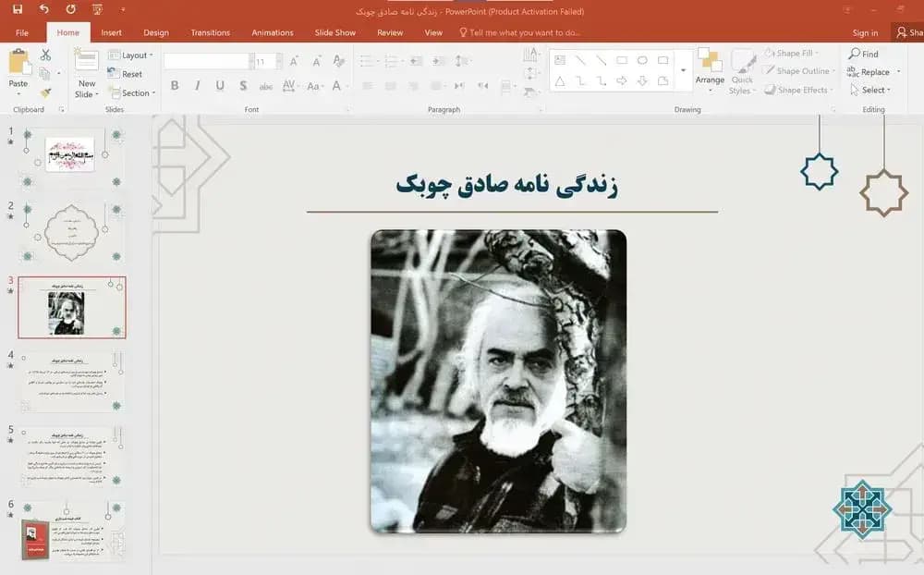Open the Select dropdown in Editing

coord(870,90)
